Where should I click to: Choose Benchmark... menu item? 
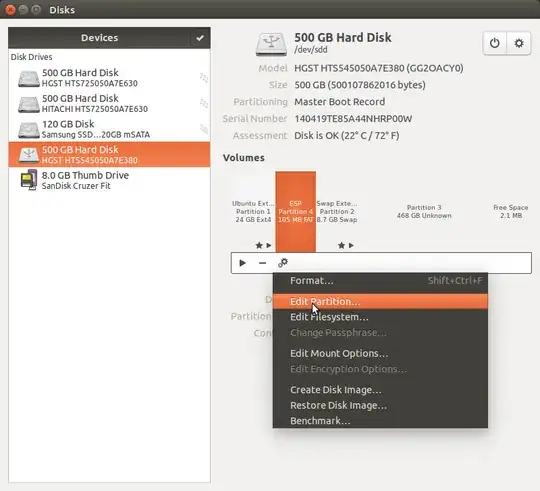[380, 420]
